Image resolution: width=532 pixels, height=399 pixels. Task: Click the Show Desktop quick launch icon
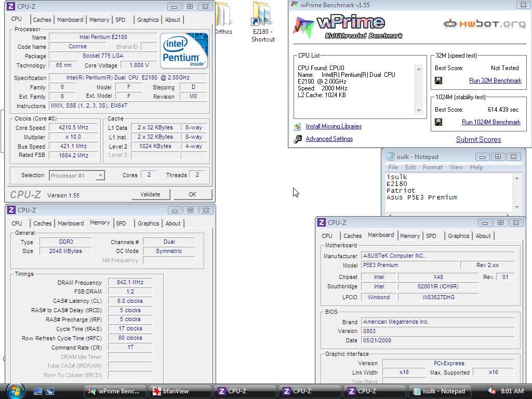(37, 392)
